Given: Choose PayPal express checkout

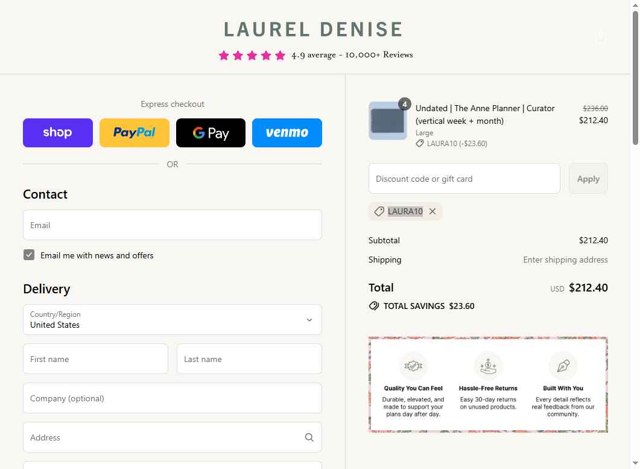Looking at the screenshot, I should (x=134, y=133).
